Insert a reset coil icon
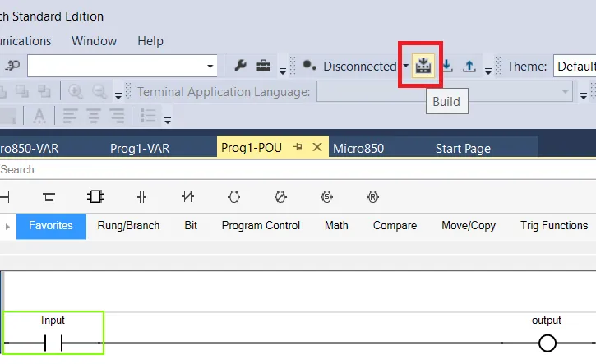Viewport: 596px width, 364px height. (x=372, y=197)
